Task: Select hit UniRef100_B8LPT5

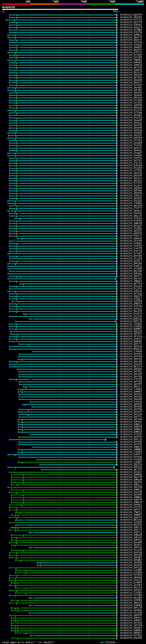Action: (x=131, y=477)
